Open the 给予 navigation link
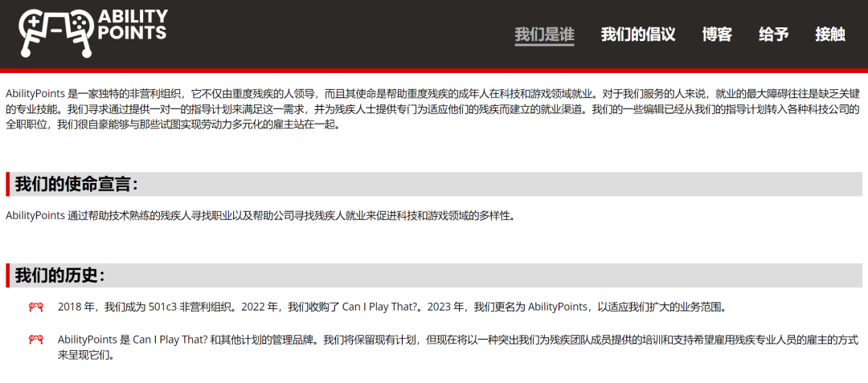This screenshot has width=868, height=383. pyautogui.click(x=773, y=35)
